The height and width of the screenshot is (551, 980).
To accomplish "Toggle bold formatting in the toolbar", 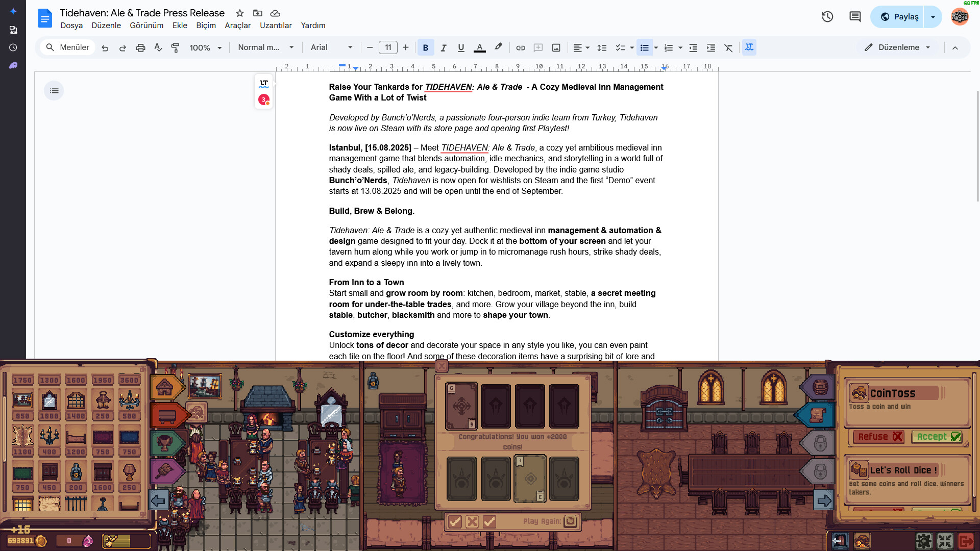I will coord(426,47).
